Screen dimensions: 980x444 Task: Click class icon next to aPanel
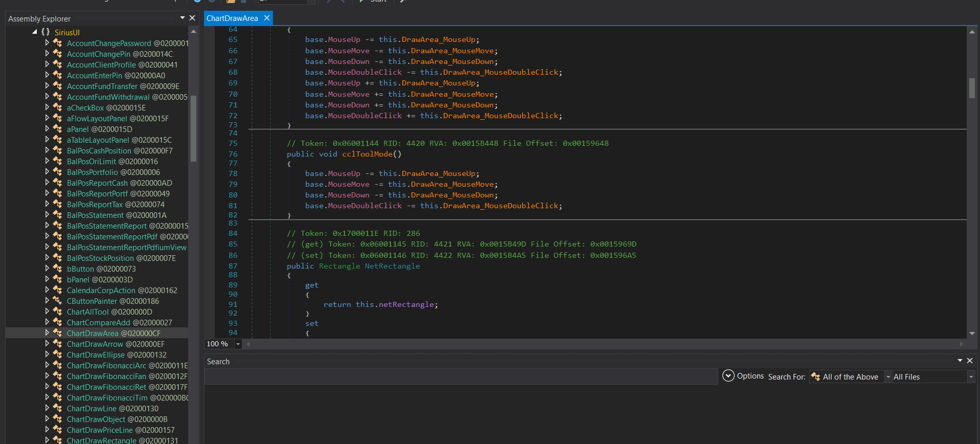click(58, 129)
